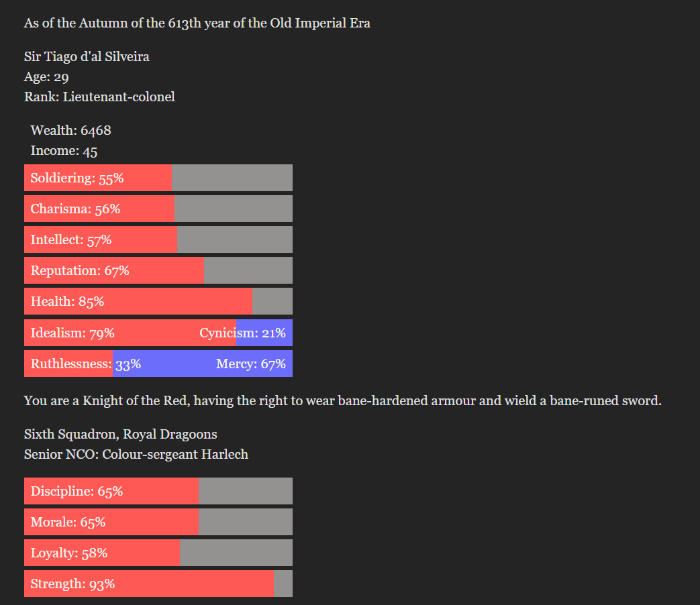Viewport: 700px width, 605px height.
Task: Select the Strength 93% bar
Action: pyautogui.click(x=158, y=584)
